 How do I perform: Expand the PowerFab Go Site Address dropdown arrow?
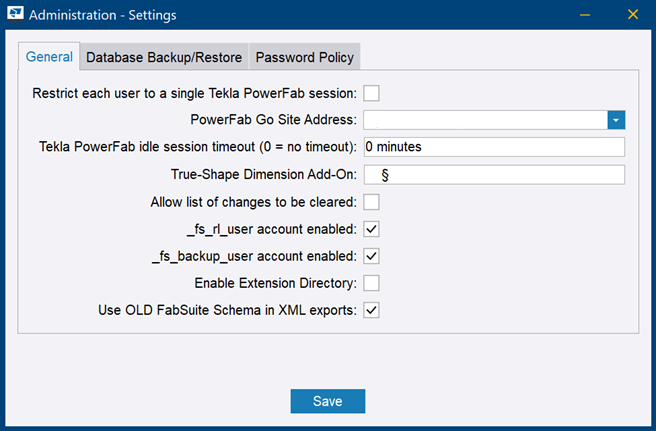[x=616, y=120]
